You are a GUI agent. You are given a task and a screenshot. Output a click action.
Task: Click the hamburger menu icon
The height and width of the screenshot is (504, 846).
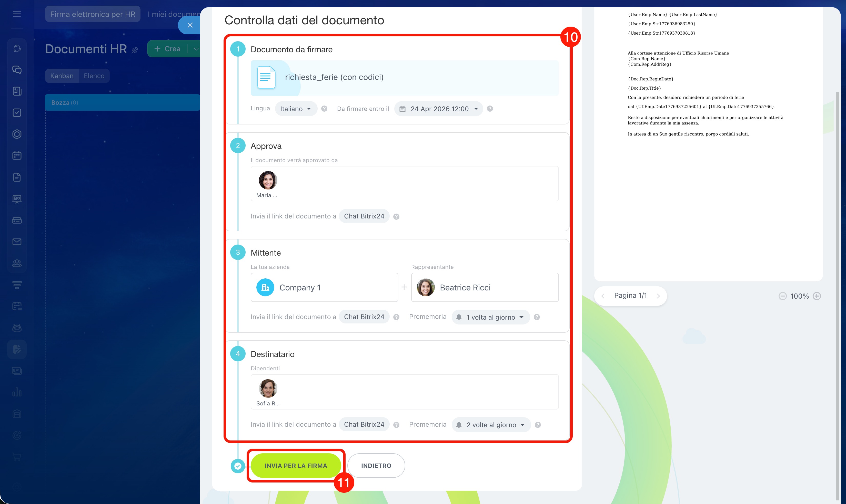pos(17,14)
